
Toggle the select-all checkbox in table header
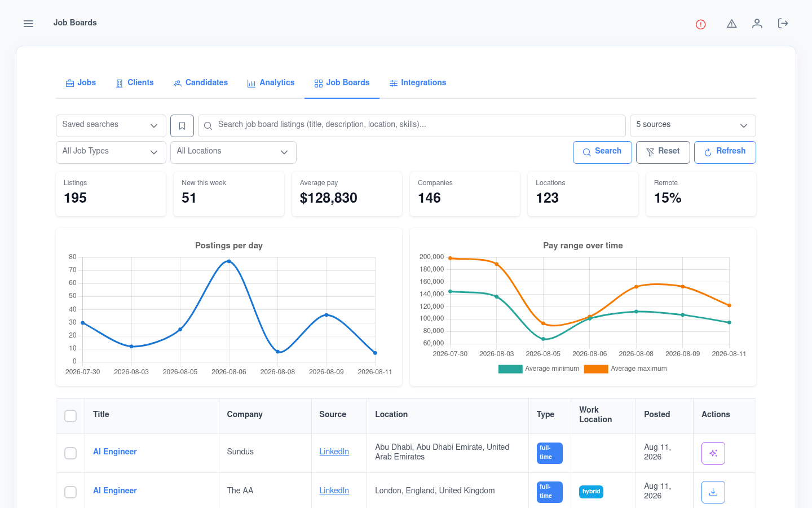[x=70, y=416]
